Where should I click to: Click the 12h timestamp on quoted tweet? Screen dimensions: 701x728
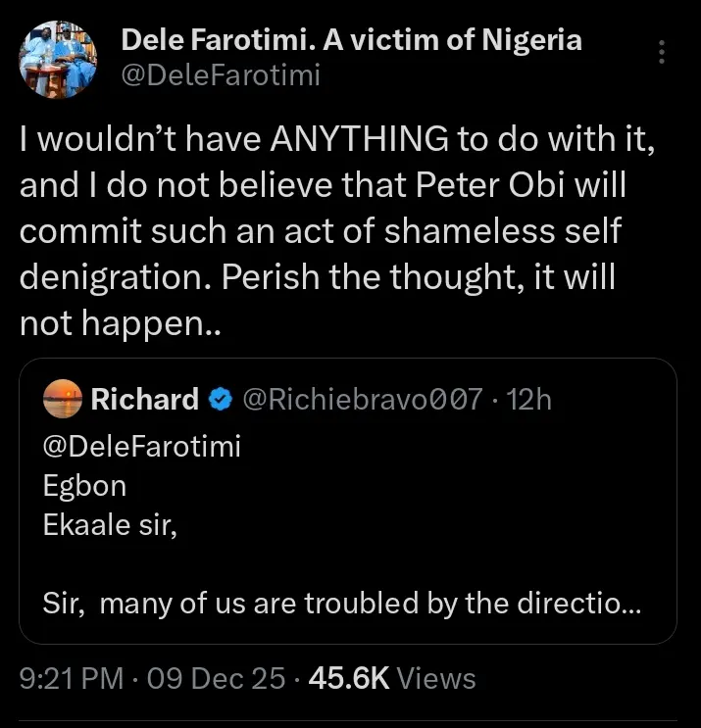pyautogui.click(x=531, y=399)
